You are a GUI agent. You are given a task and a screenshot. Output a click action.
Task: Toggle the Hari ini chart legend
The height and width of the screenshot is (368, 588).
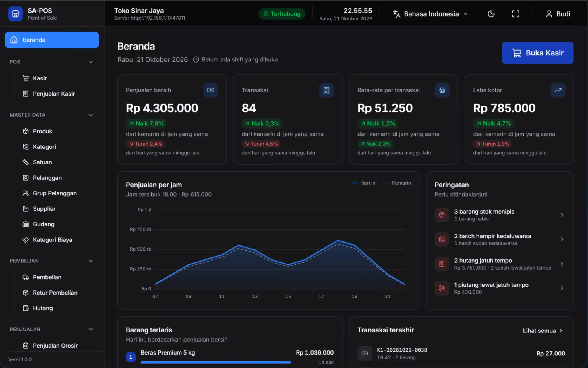coord(364,183)
